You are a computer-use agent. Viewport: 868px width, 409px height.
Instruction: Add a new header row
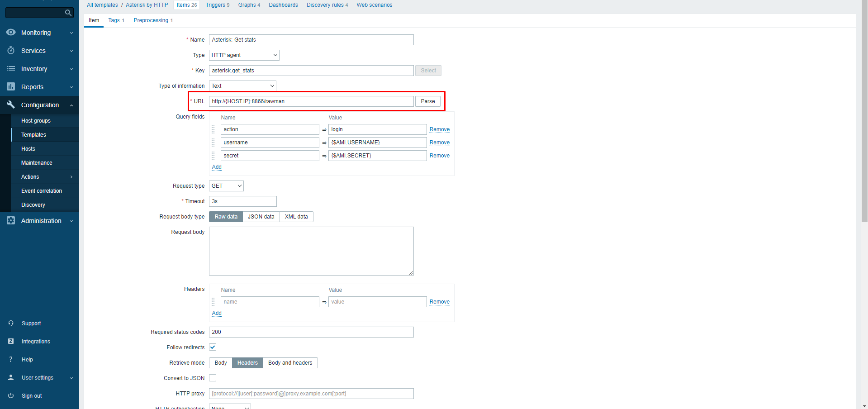coord(217,313)
